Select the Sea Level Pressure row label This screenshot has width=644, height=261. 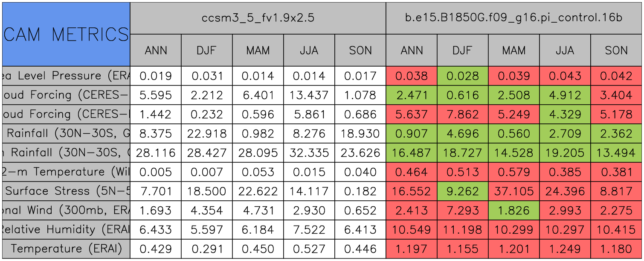click(x=66, y=76)
